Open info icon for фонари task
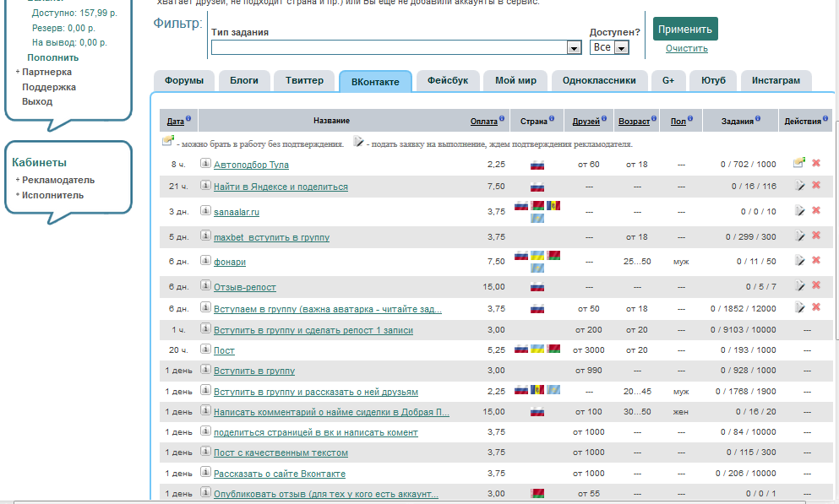This screenshot has height=504, width=839. click(x=205, y=260)
